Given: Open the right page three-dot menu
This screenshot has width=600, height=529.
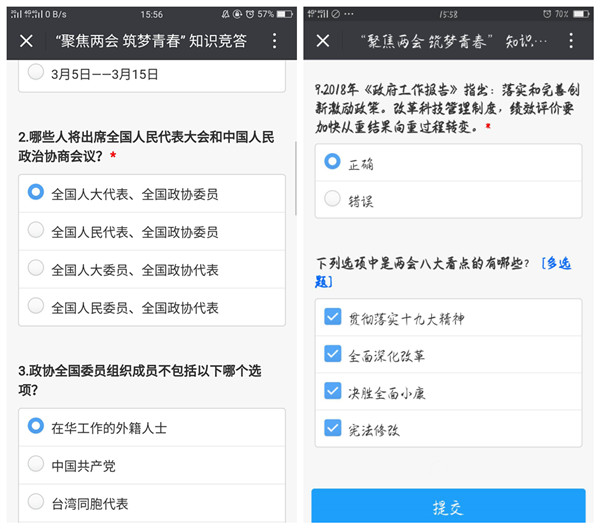Looking at the screenshot, I should 571,41.
